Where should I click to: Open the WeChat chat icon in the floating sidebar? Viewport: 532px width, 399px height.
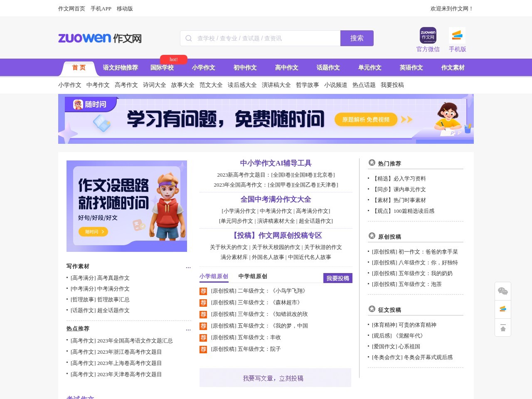[x=502, y=291]
